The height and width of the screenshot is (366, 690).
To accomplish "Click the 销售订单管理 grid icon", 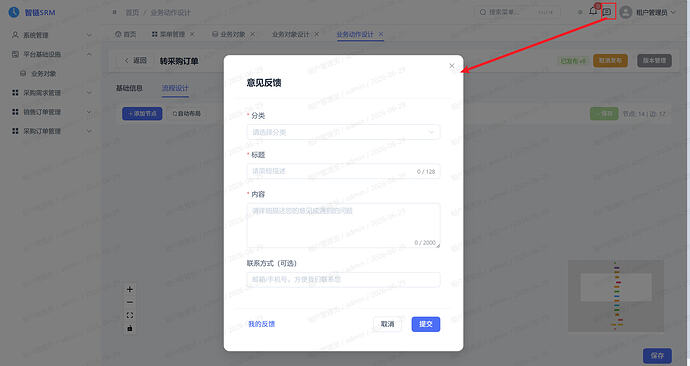I will pos(15,112).
